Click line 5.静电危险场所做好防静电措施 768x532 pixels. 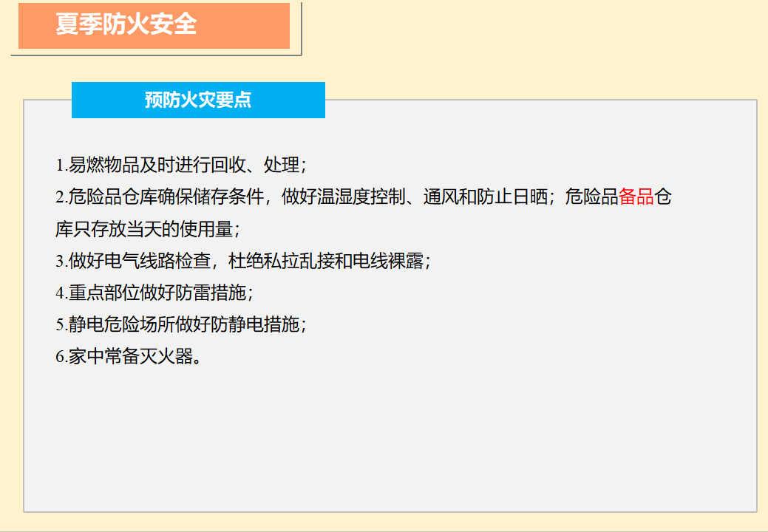(181, 324)
